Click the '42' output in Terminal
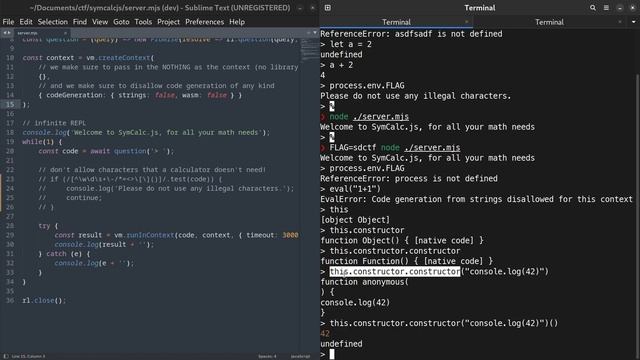Image resolution: width=640 pixels, height=360 pixels. click(x=325, y=333)
